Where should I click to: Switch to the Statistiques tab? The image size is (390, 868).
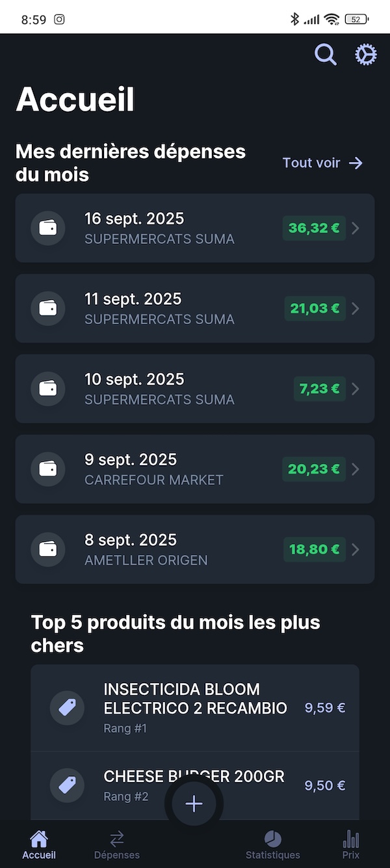point(273,845)
